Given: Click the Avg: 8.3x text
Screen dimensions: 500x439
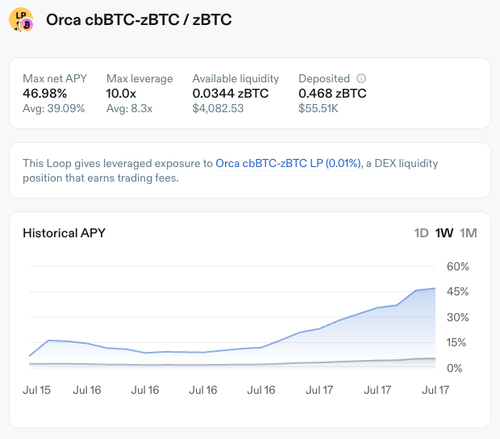Looking at the screenshot, I should point(129,108).
